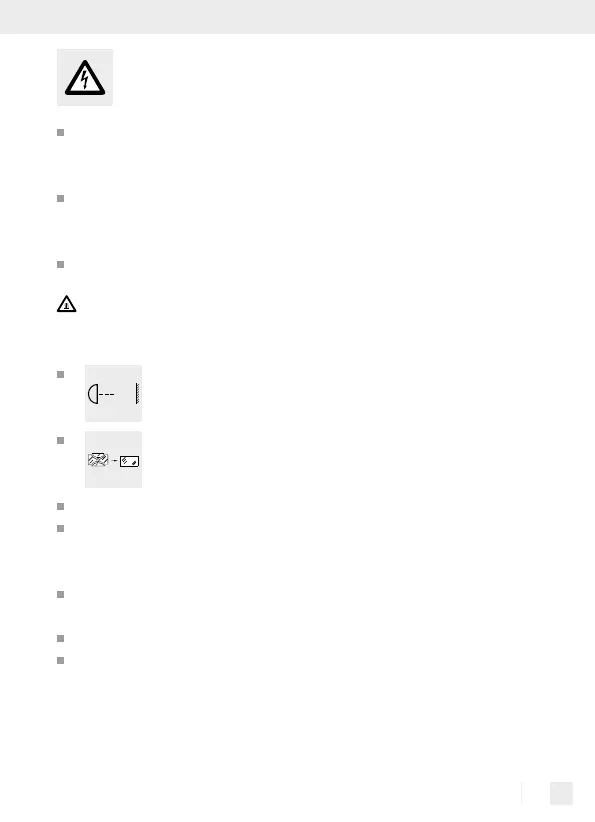Click the first bullet below the broken glass icon

60,507
